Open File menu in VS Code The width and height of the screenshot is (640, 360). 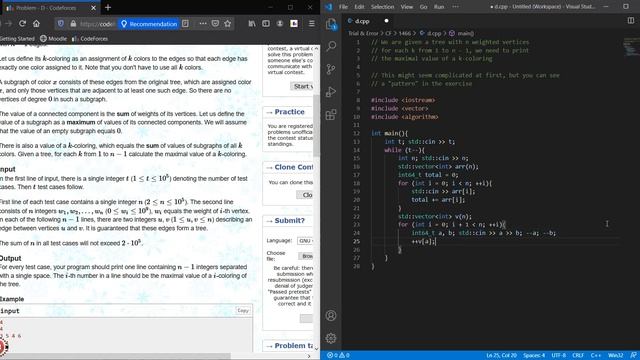click(x=343, y=7)
